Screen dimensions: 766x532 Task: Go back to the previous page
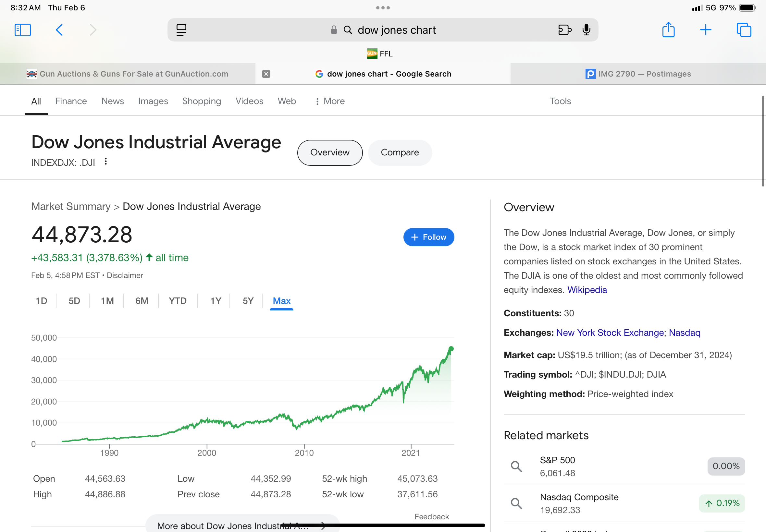click(x=59, y=30)
